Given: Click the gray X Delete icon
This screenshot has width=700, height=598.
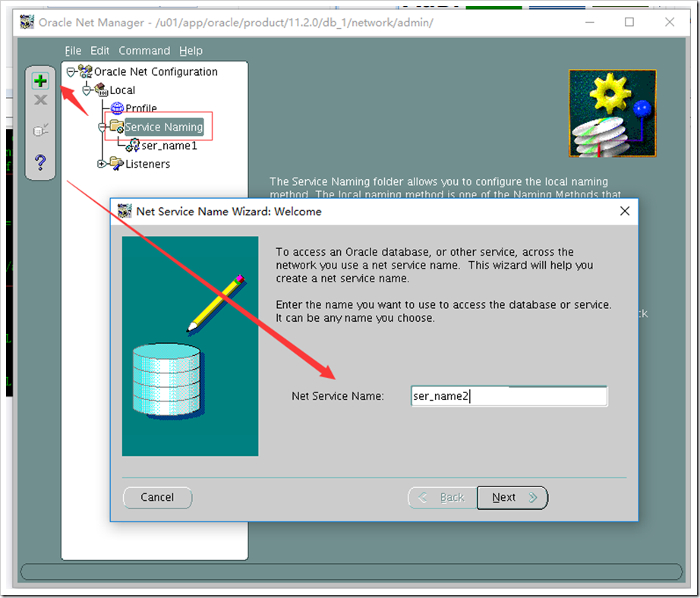Looking at the screenshot, I should point(40,100).
